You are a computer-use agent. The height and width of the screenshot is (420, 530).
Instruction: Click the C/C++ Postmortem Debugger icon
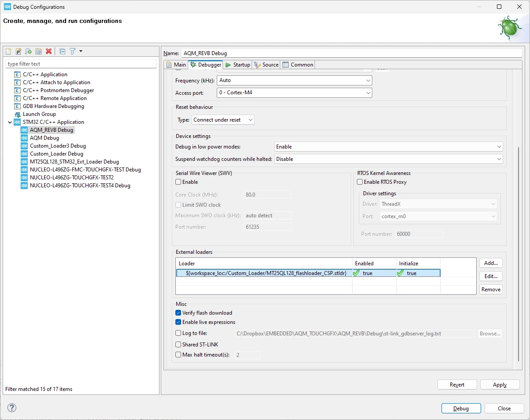click(17, 90)
